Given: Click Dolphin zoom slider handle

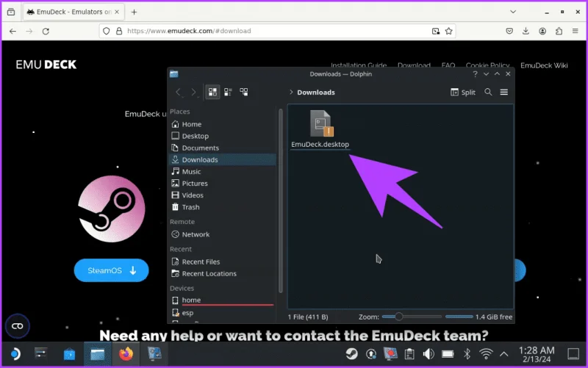Looking at the screenshot, I should point(399,317).
